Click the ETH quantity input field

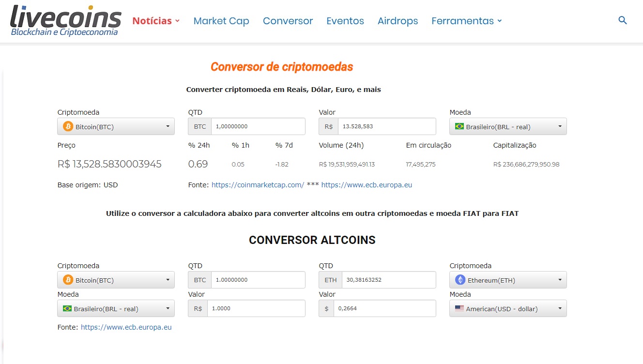388,280
